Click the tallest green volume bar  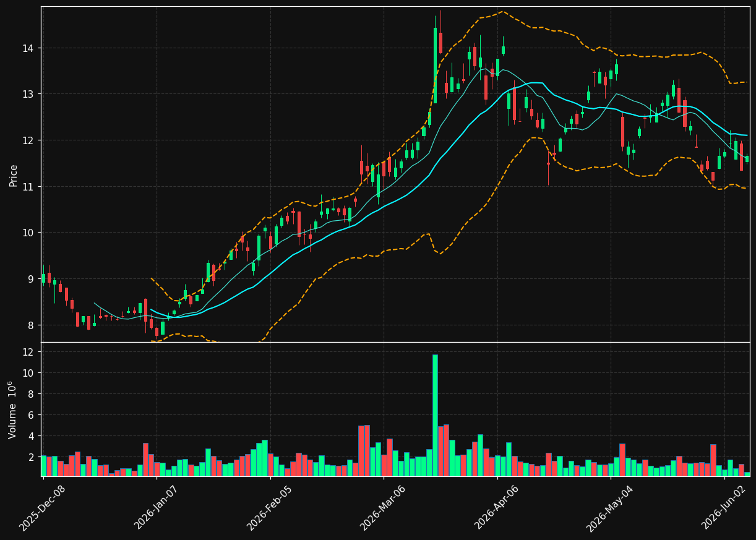(435, 415)
